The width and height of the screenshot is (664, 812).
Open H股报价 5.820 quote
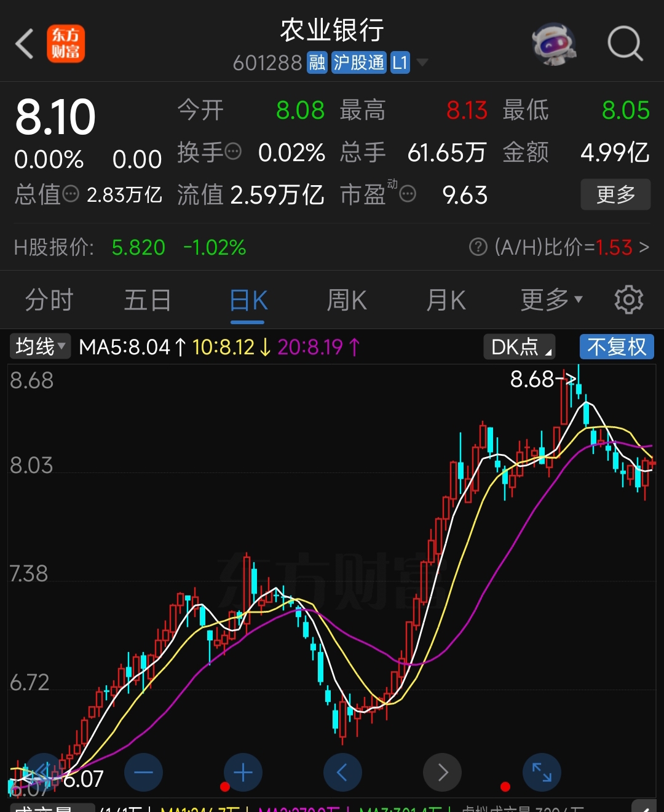(138, 247)
